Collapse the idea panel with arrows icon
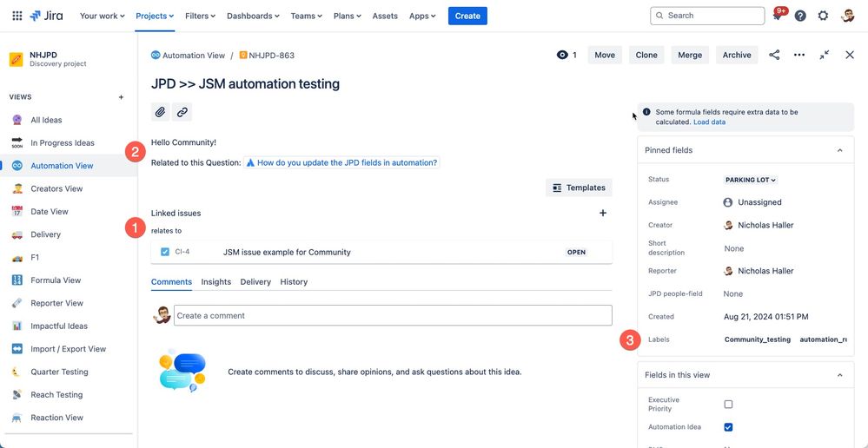The image size is (868, 448). 825,55
